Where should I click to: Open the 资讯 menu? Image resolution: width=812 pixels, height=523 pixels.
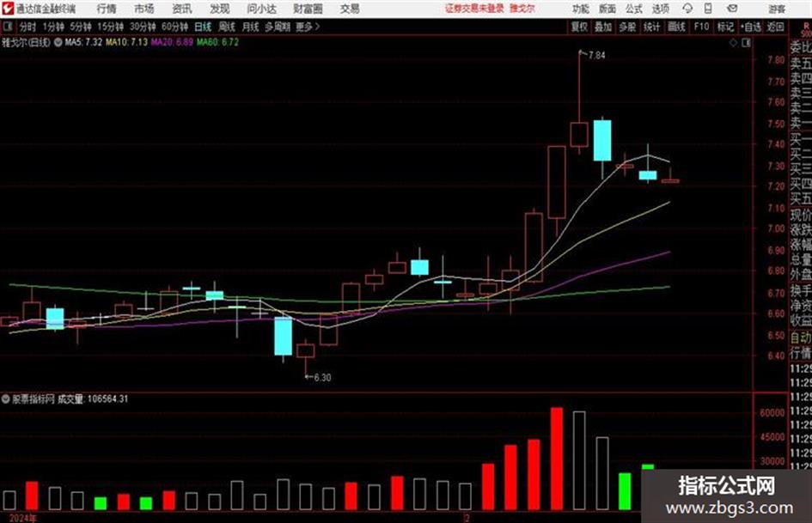coord(182,9)
